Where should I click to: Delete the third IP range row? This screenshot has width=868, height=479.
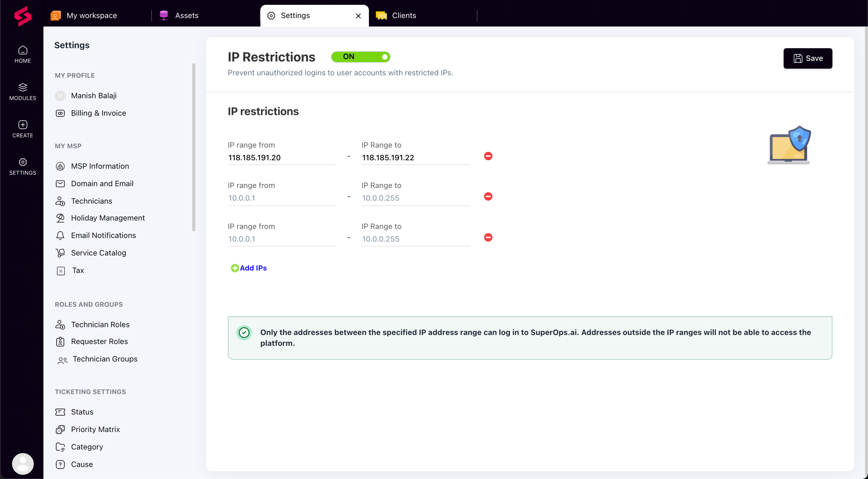[x=488, y=237]
